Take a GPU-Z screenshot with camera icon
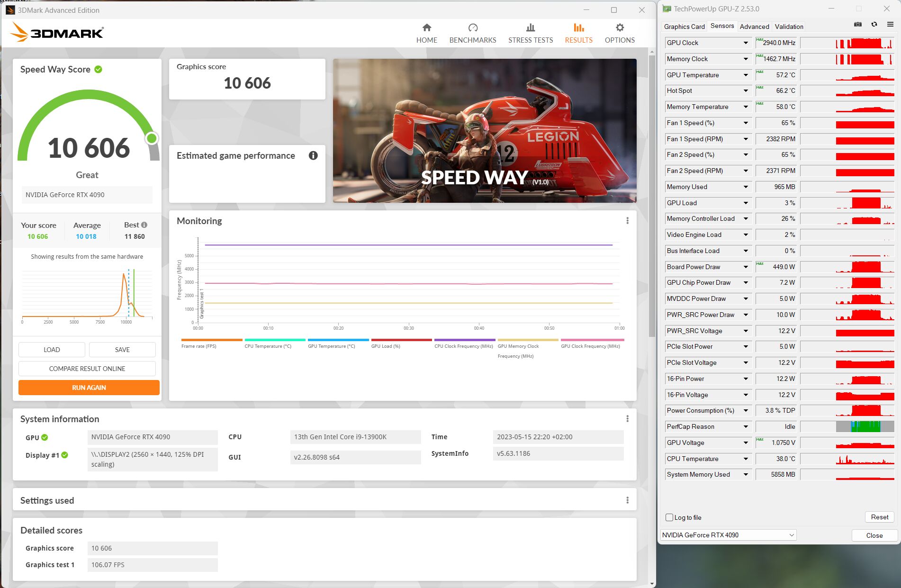The height and width of the screenshot is (588, 901). click(858, 25)
